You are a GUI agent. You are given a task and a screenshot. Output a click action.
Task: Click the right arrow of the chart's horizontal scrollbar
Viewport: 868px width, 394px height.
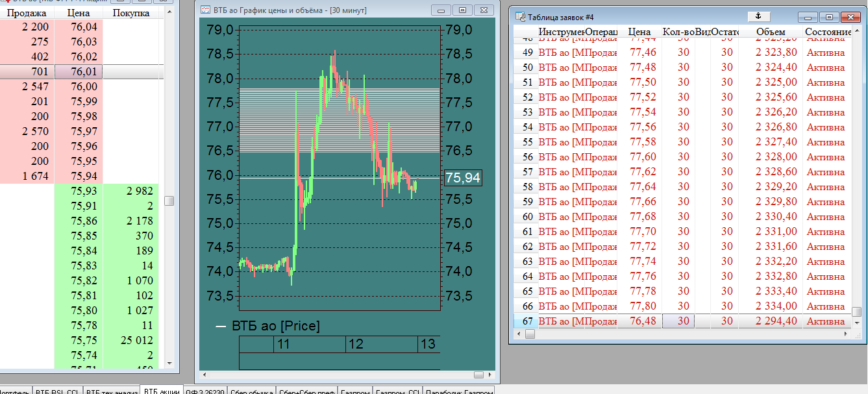click(x=490, y=375)
